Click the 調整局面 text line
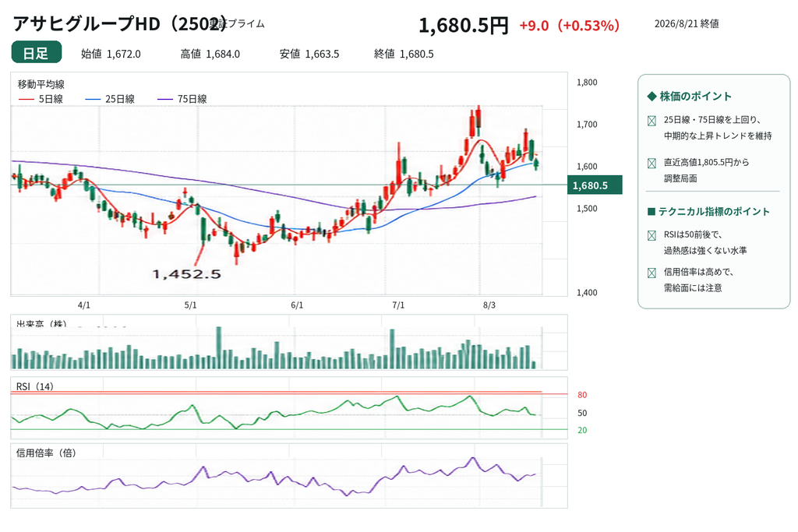798x532 pixels. pos(680,178)
